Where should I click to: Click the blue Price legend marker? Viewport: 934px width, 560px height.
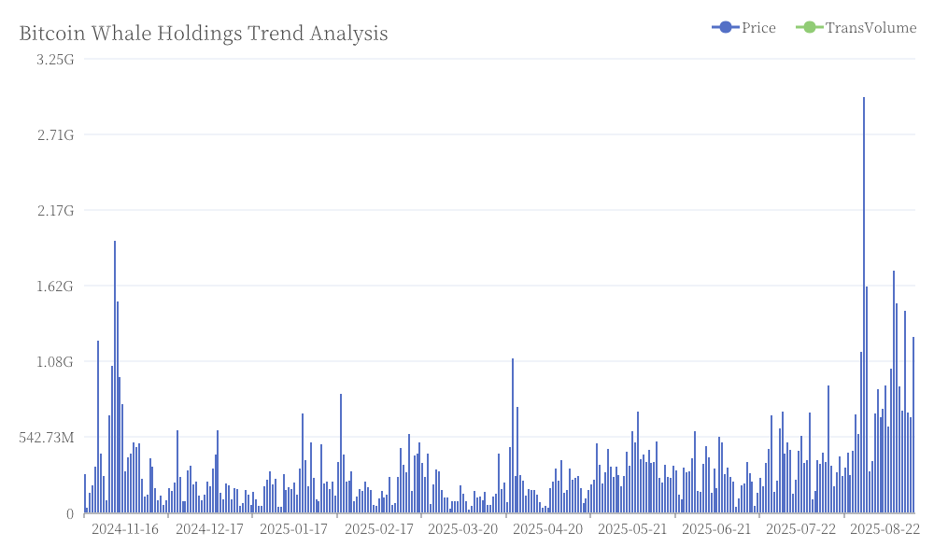(x=726, y=27)
